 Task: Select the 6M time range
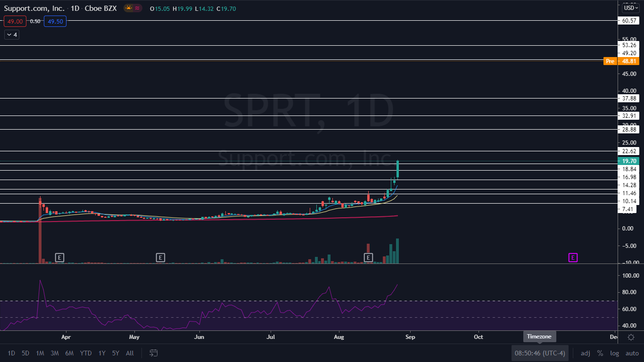tap(69, 353)
